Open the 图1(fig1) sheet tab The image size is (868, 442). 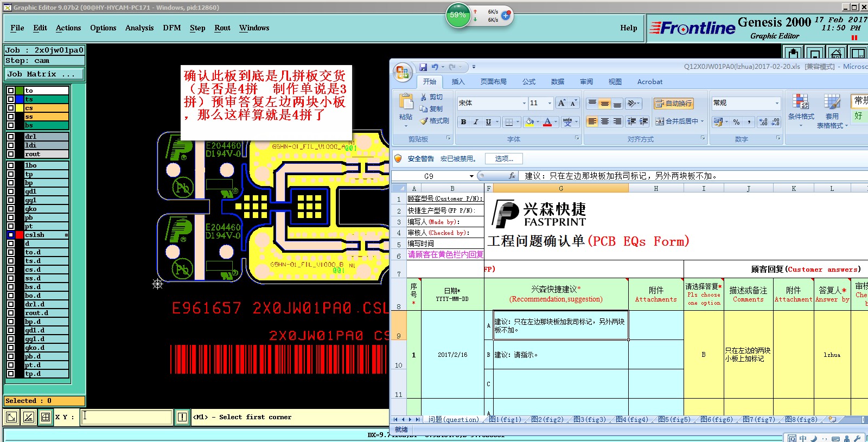(505, 419)
